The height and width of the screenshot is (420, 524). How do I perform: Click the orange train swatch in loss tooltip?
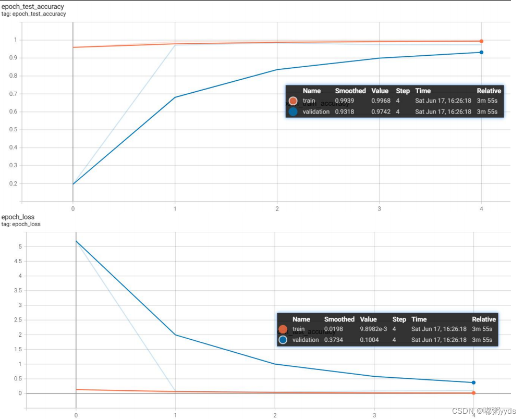283,329
